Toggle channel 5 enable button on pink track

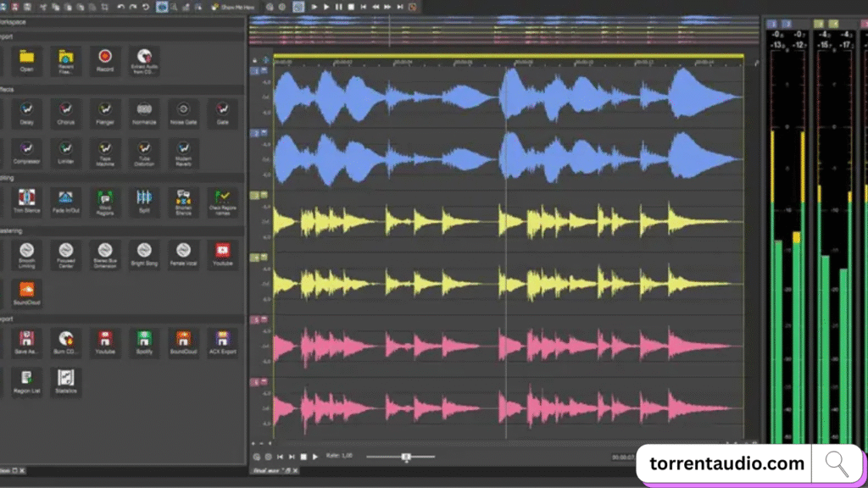(255, 320)
